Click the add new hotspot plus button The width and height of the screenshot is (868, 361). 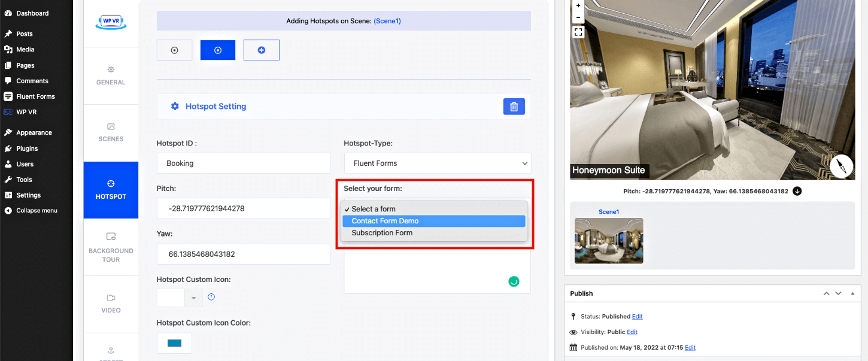tap(261, 50)
